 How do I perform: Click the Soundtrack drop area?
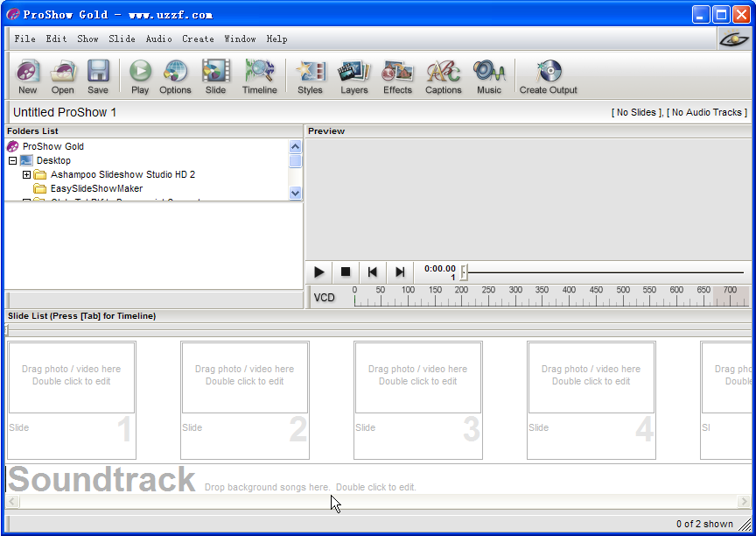pyautogui.click(x=379, y=479)
